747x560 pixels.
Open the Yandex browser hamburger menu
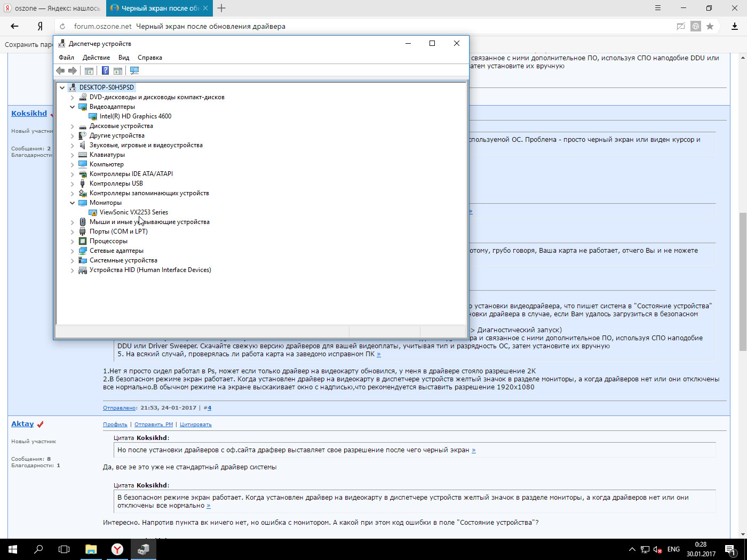(658, 8)
